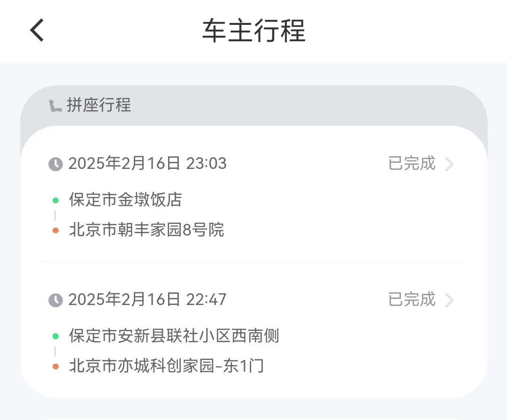Image resolution: width=507 pixels, height=420 pixels.
Task: Expand the 23:03 trip via chevron arrow
Action: 449,164
